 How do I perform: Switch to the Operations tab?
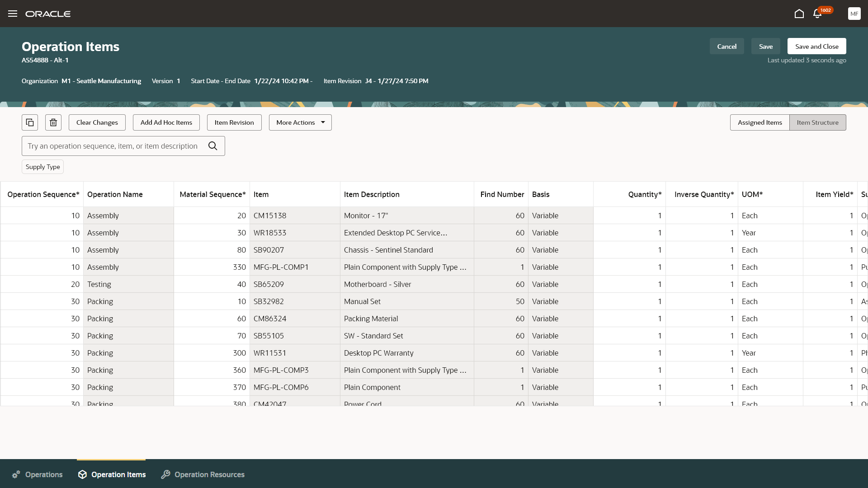[38, 474]
